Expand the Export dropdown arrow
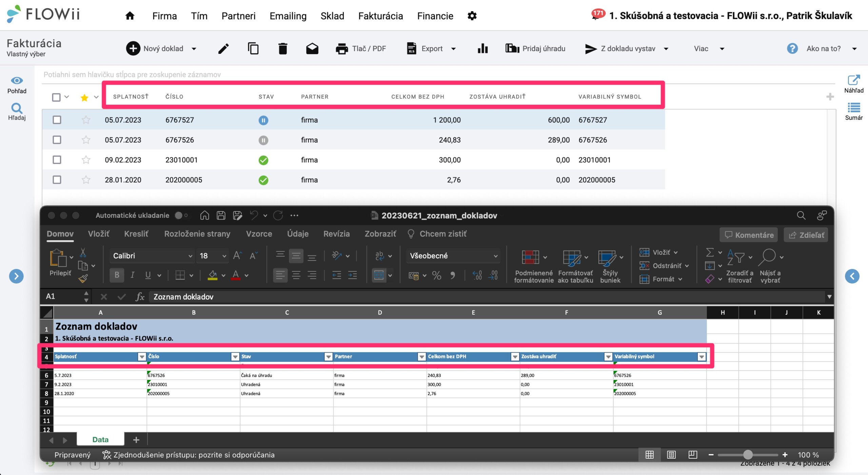This screenshot has width=868, height=475. (453, 49)
